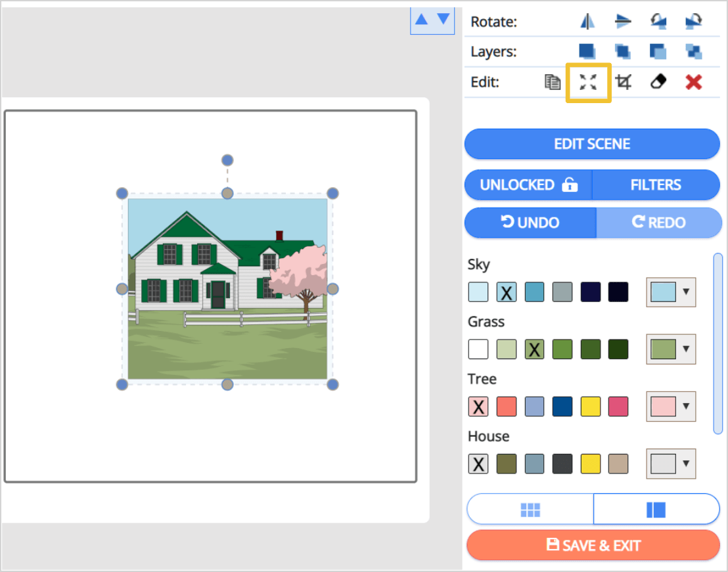Click the "Sky" label
Screen dimensions: 728x572
pyautogui.click(x=479, y=265)
